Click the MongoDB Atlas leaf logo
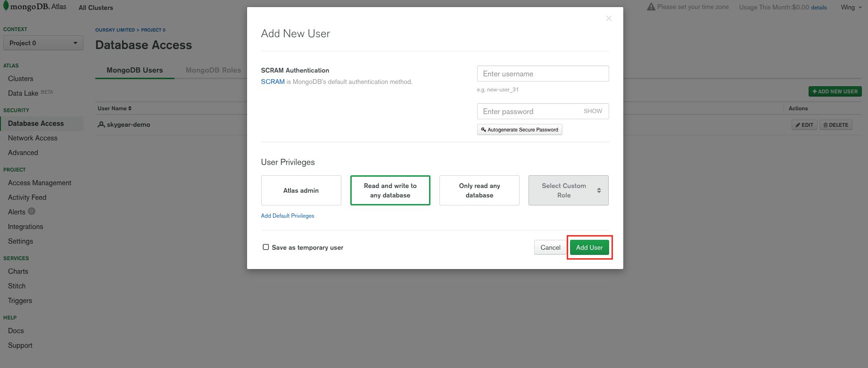The image size is (868, 368). pos(6,6)
